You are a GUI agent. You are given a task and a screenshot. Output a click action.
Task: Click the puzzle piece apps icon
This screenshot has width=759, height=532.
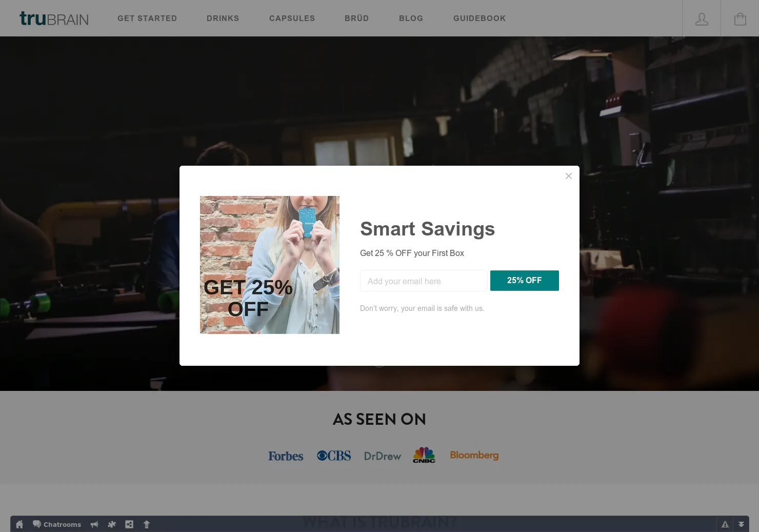(112, 524)
